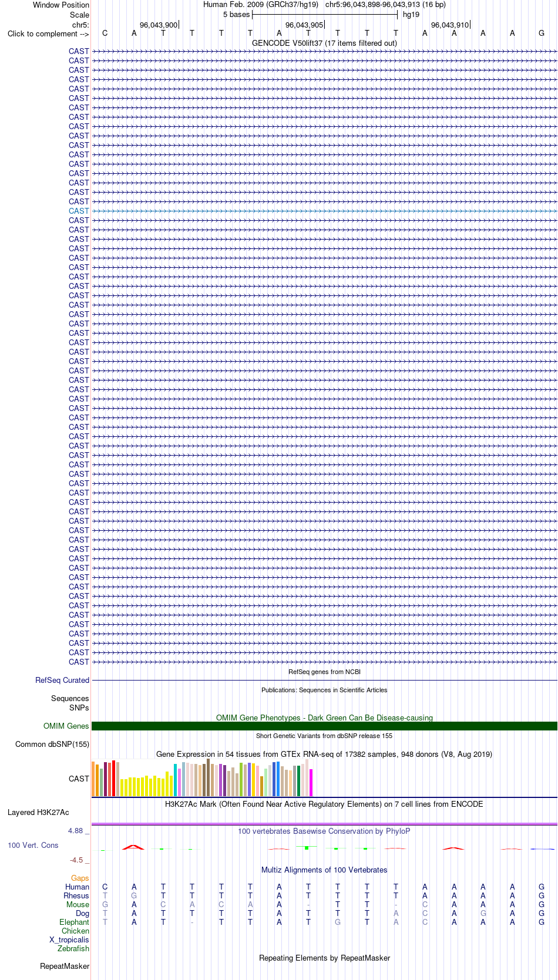Screen dimensions: 558x980
Task: Click the 'OMIM Gene Phenotypes' green track title
Action: pos(324,718)
